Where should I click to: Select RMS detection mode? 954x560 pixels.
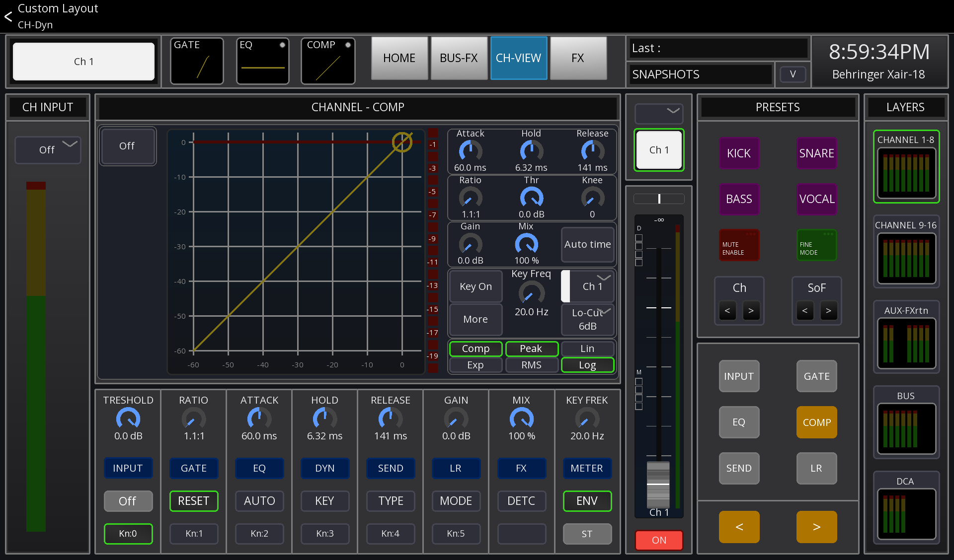531,365
